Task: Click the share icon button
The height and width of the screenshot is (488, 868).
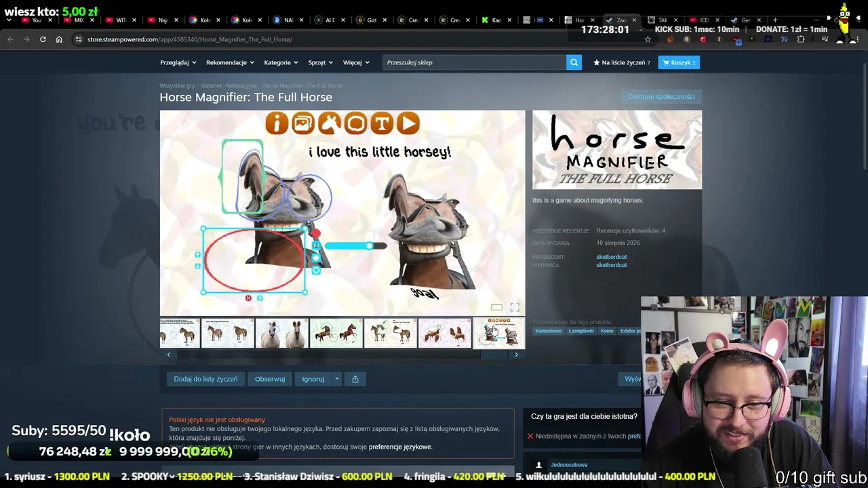Action: tap(355, 379)
